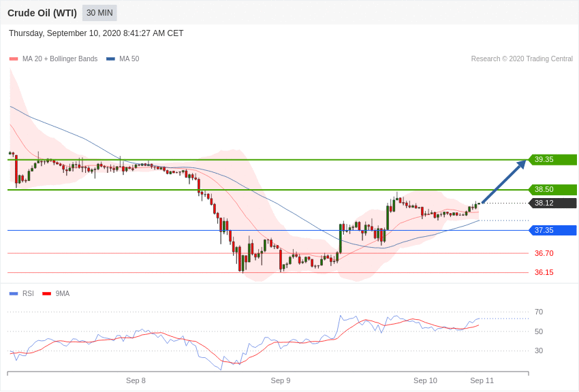The width and height of the screenshot is (579, 392).
Task: Click the 36.15 support price label
Action: click(544, 272)
